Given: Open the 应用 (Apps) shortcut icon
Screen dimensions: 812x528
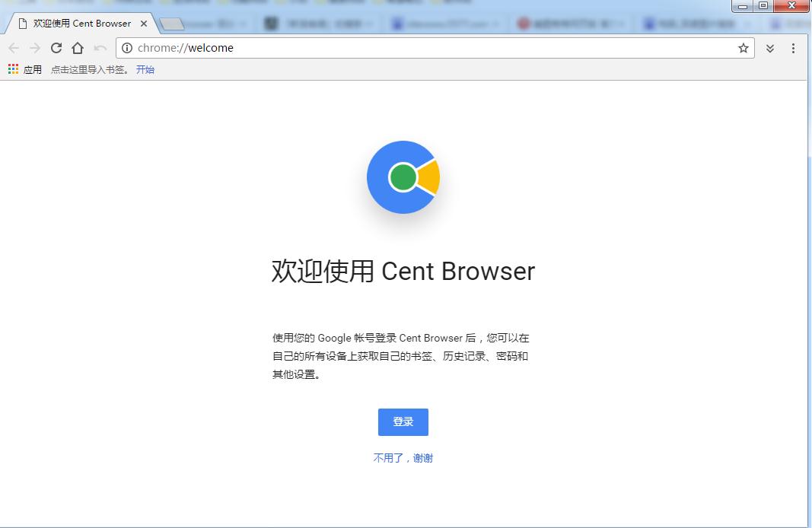Looking at the screenshot, I should click(12, 69).
